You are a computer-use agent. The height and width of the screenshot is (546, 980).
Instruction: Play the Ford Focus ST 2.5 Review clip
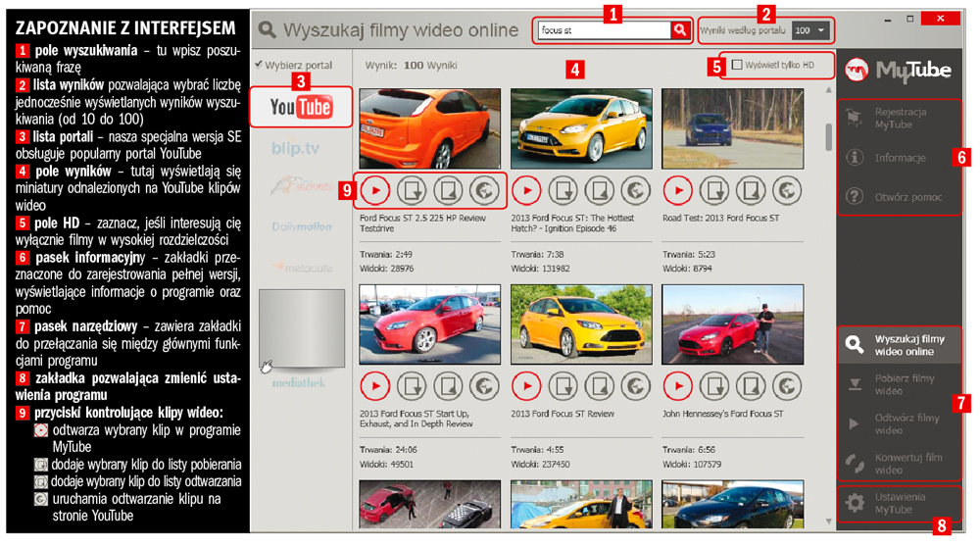point(375,189)
